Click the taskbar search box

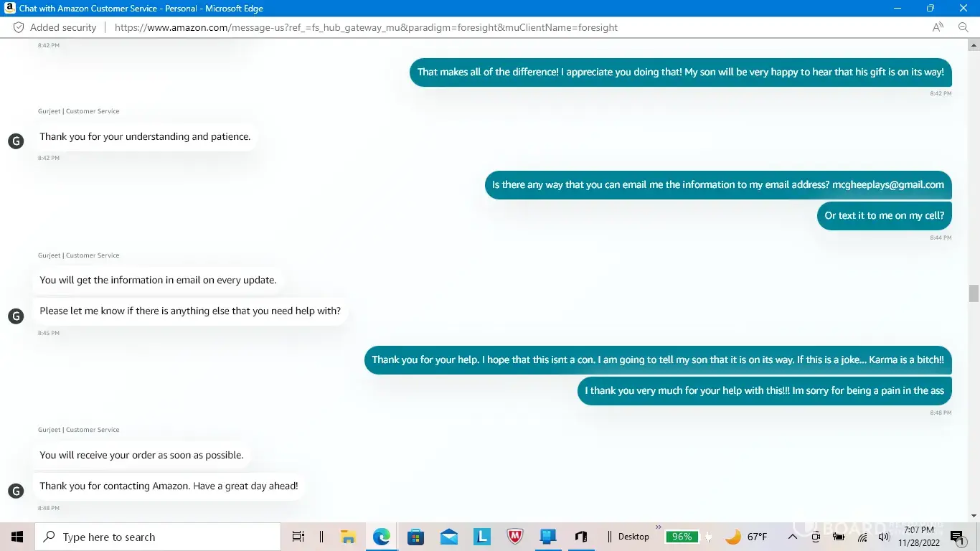click(158, 537)
